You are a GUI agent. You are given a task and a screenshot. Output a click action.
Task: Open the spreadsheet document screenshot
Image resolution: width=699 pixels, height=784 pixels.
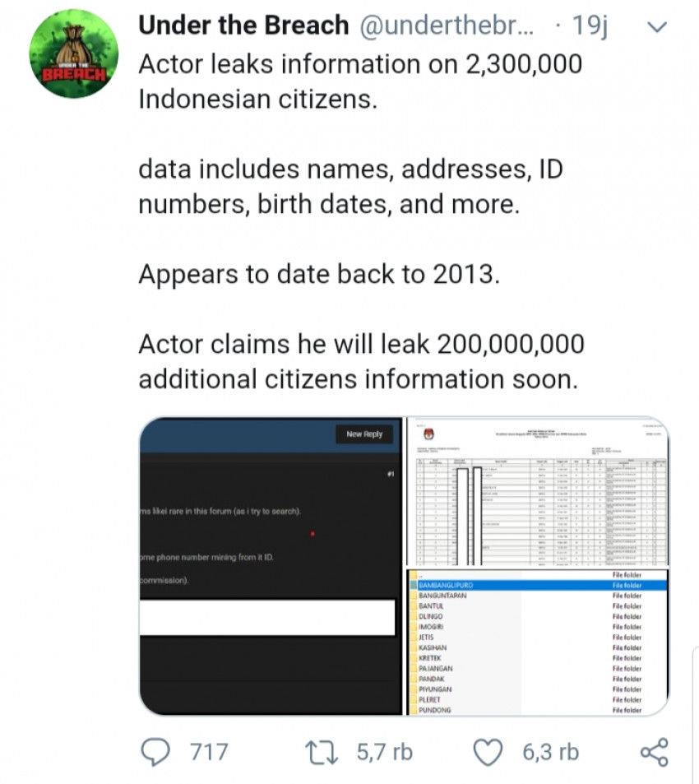coord(538,491)
